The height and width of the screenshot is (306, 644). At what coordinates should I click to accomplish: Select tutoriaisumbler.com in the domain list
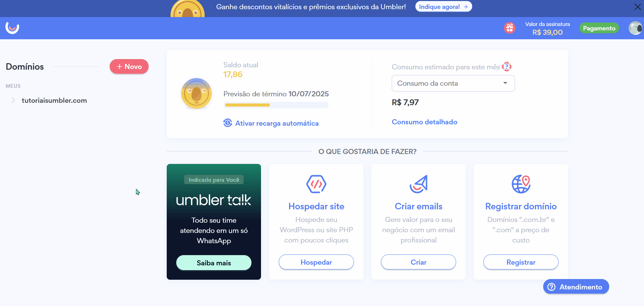click(x=54, y=100)
